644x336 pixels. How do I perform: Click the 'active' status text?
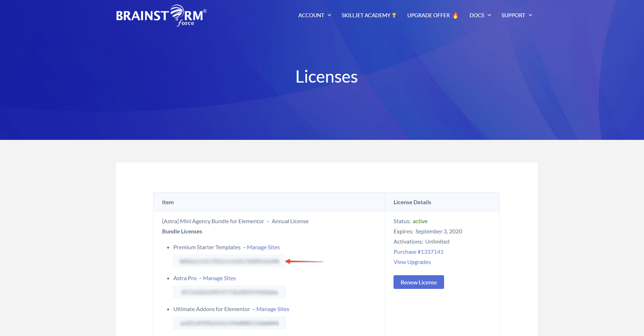tap(420, 221)
